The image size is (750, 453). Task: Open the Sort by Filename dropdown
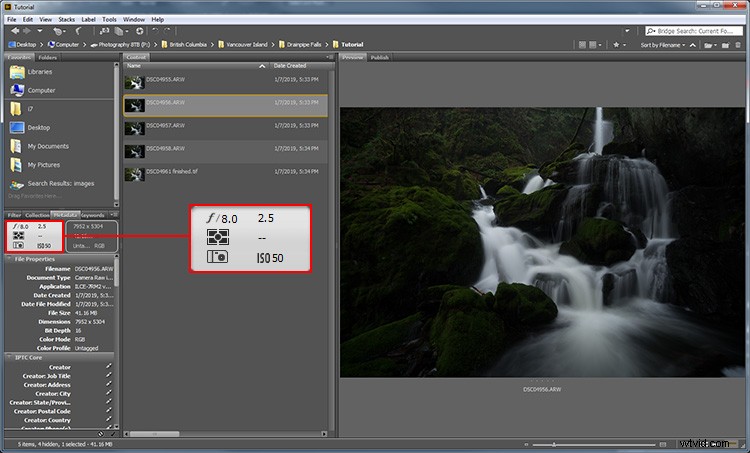[662, 45]
